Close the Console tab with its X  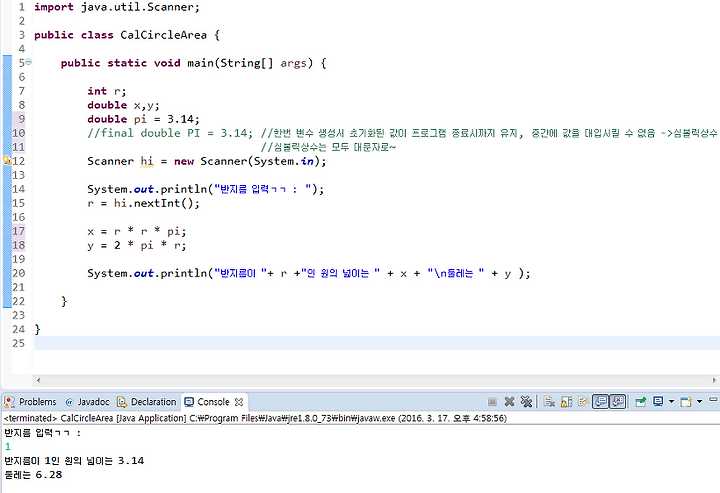[239, 402]
